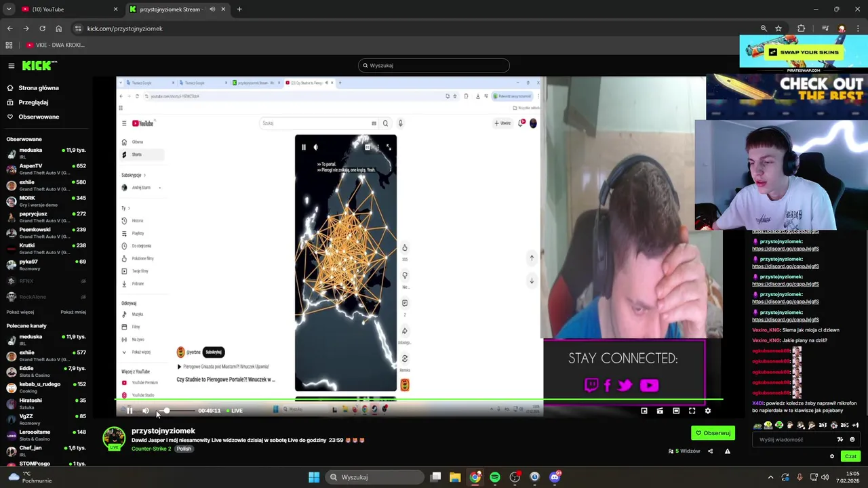This screenshot has height=488, width=868.
Task: Click the Kick logo
Action: pos(39,66)
